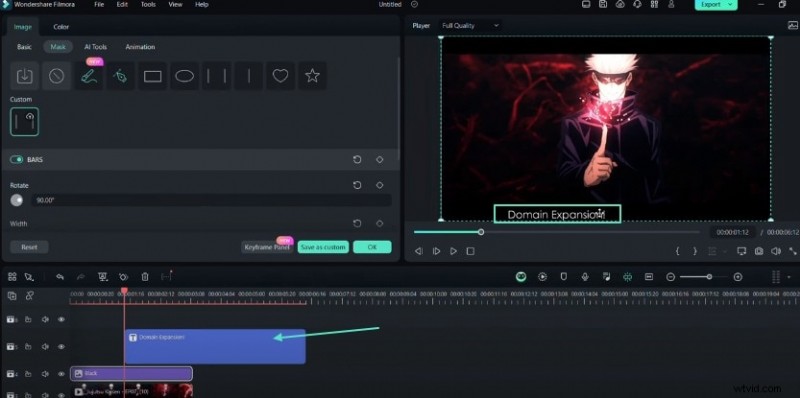
Task: Select the saved Custom mask thumbnail
Action: (24, 121)
